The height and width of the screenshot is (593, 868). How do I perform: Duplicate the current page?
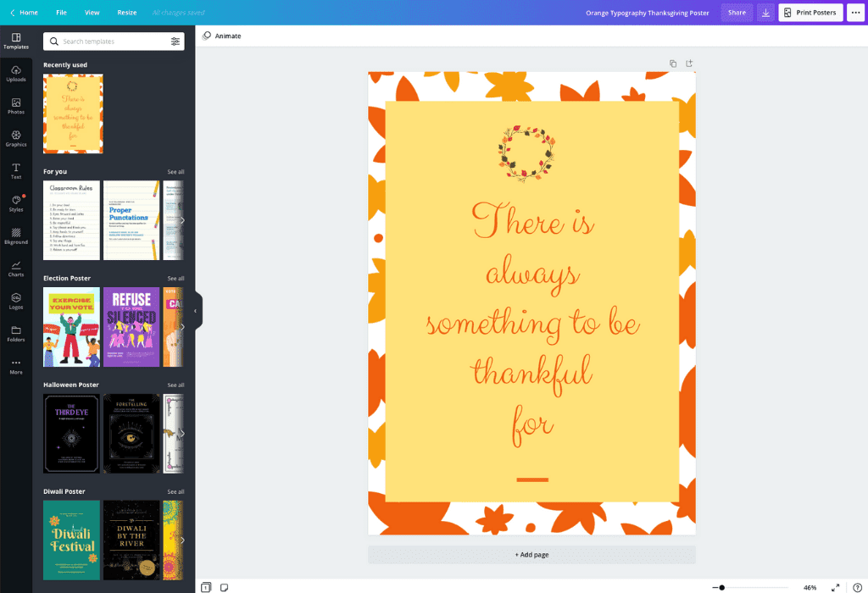[672, 63]
